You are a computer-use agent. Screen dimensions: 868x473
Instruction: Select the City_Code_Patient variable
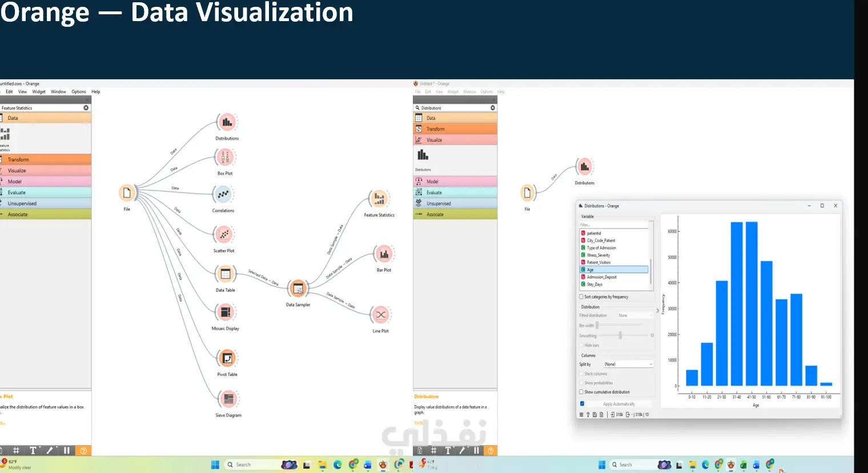click(x=614, y=241)
